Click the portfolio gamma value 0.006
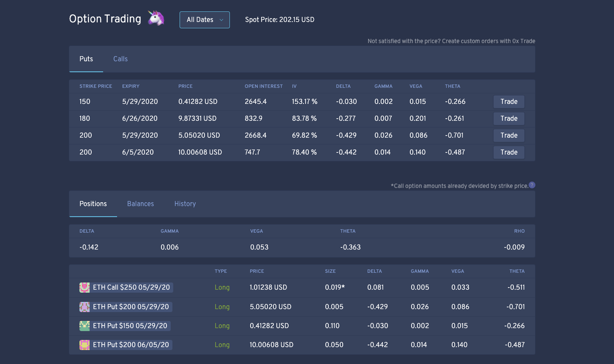Viewport: 614px width, 364px height. [x=169, y=247]
